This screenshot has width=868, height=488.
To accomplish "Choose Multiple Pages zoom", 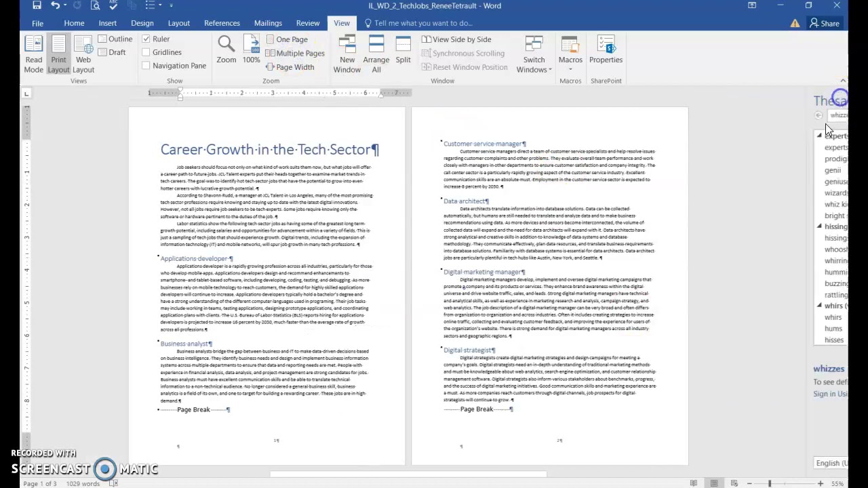I will click(295, 54).
